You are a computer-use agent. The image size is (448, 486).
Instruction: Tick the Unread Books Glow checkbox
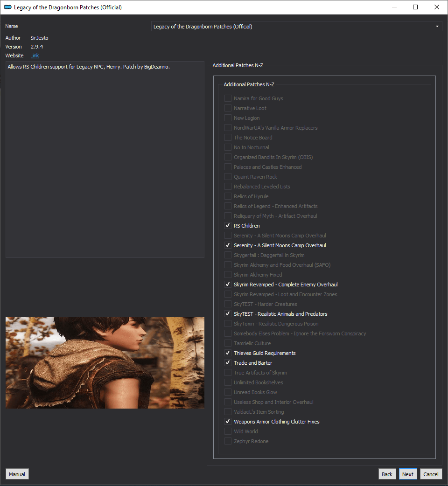228,392
